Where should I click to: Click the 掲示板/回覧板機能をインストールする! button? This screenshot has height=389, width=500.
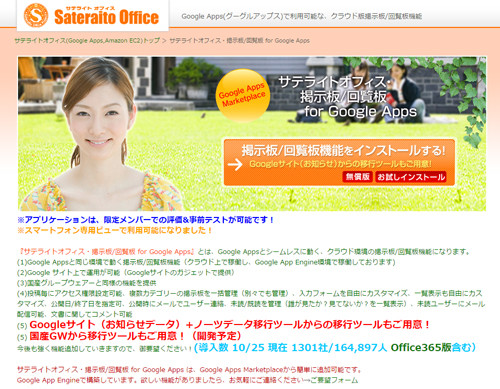point(339,162)
